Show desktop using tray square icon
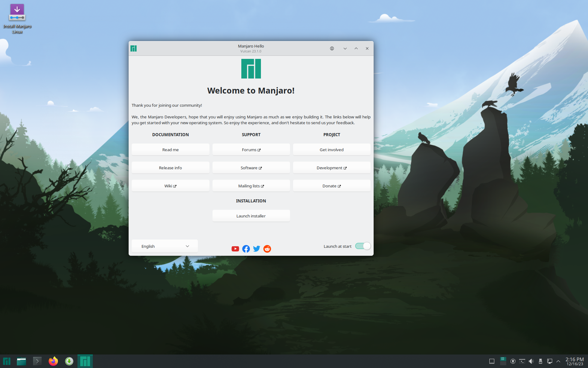 coord(492,361)
